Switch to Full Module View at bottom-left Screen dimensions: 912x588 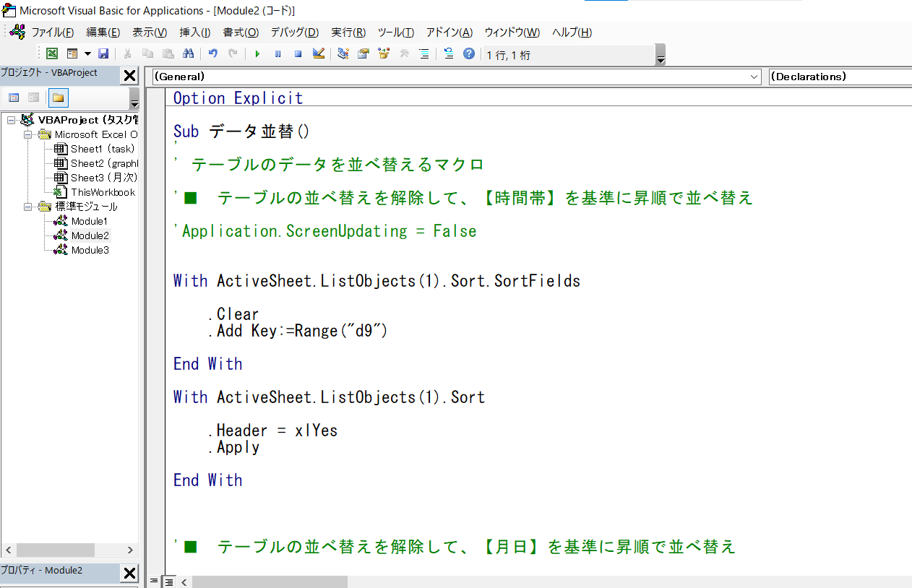[168, 581]
